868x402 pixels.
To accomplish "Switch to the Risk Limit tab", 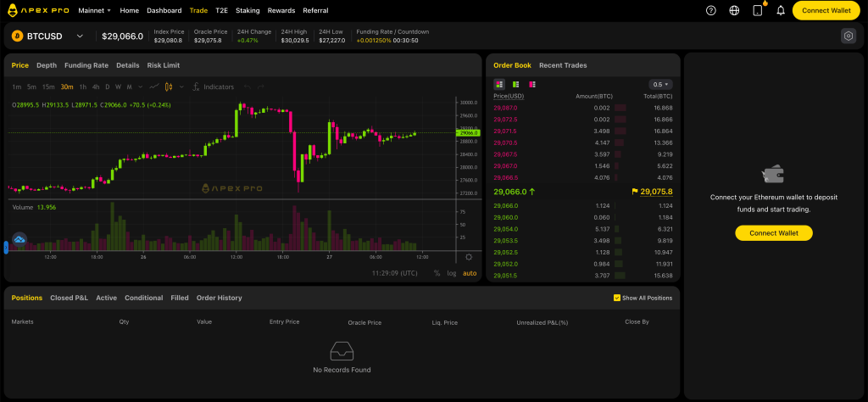I will (x=164, y=65).
